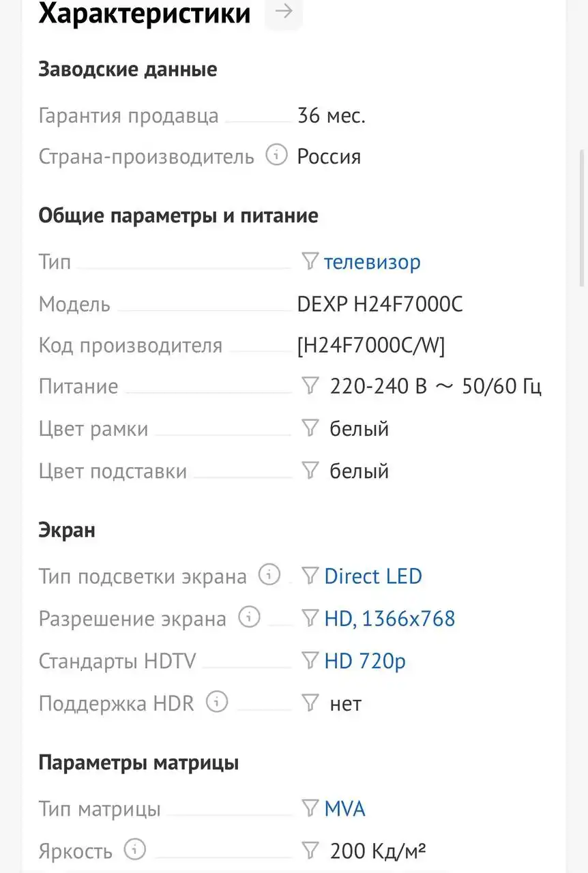Click info icon next to Разрешение экрана
Viewport: 588px width, 873px height.
[249, 617]
